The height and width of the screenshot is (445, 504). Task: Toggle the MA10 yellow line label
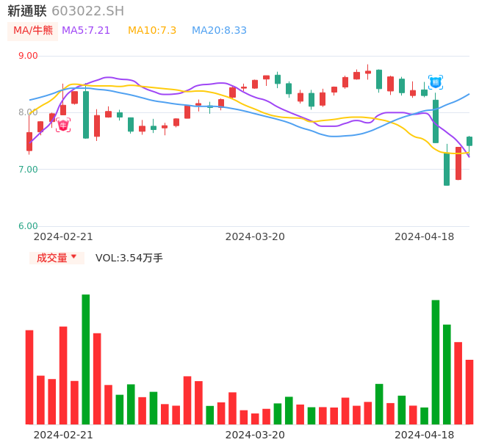point(152,31)
